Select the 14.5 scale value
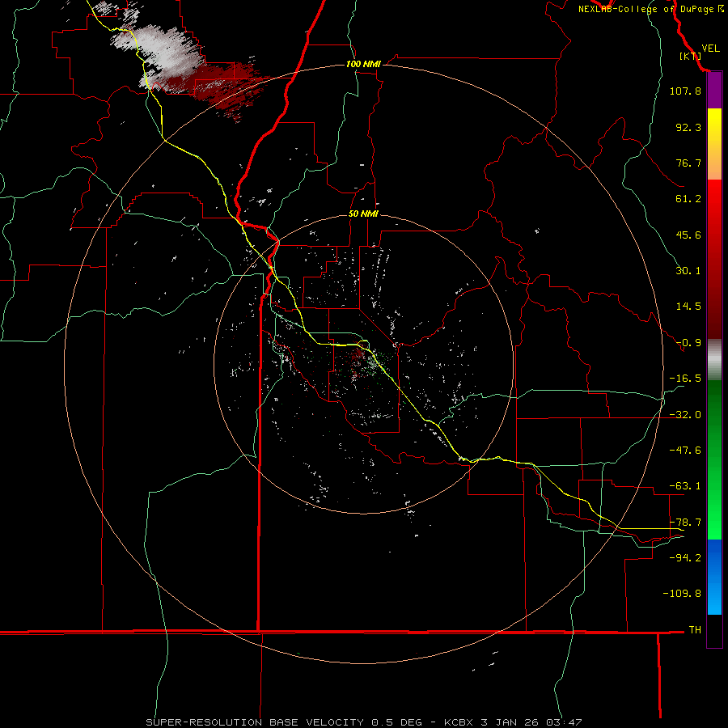 click(688, 307)
